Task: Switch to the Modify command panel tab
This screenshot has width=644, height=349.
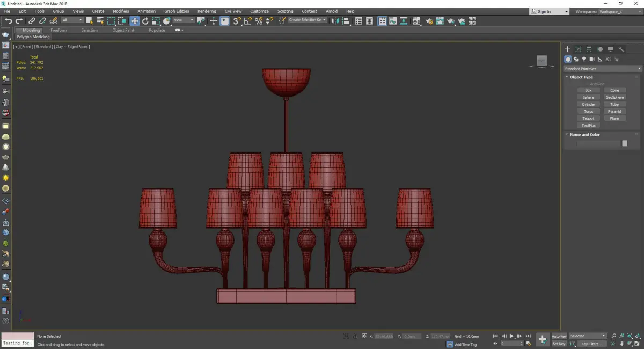Action: [x=578, y=49]
